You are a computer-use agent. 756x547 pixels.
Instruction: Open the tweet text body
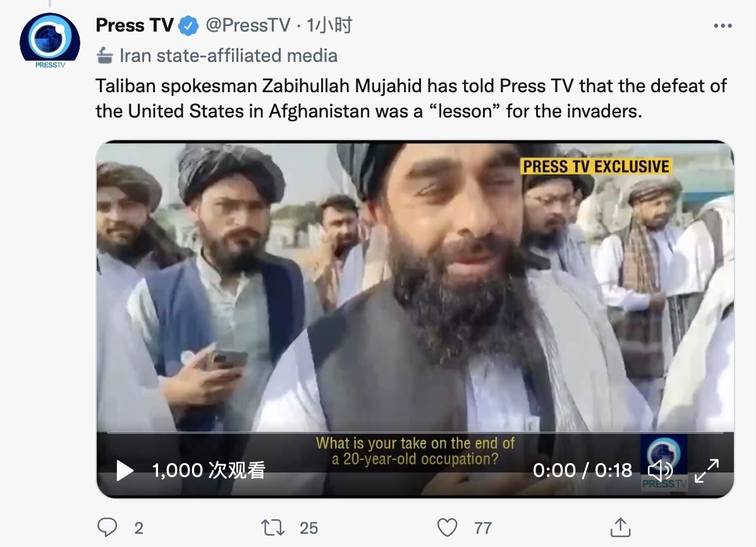pos(412,99)
